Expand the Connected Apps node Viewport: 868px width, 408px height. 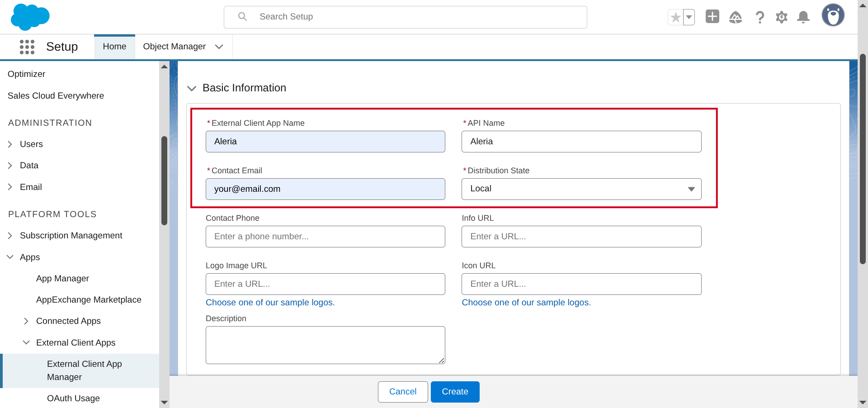(26, 321)
